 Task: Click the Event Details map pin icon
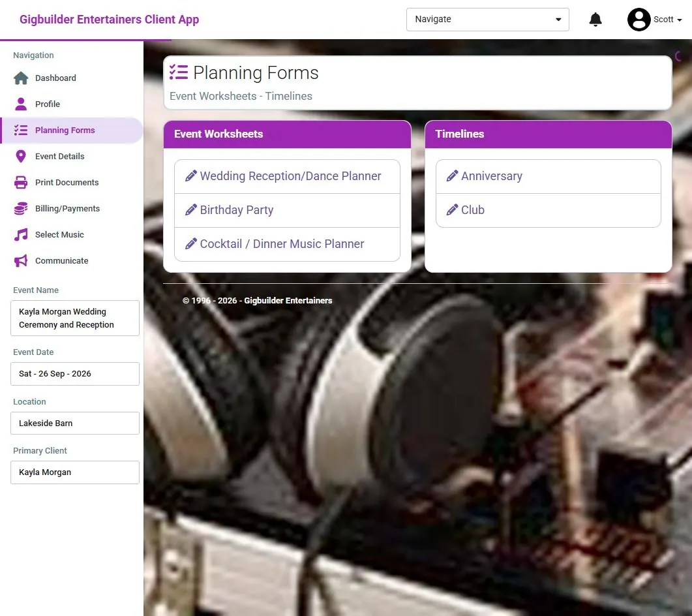click(21, 157)
